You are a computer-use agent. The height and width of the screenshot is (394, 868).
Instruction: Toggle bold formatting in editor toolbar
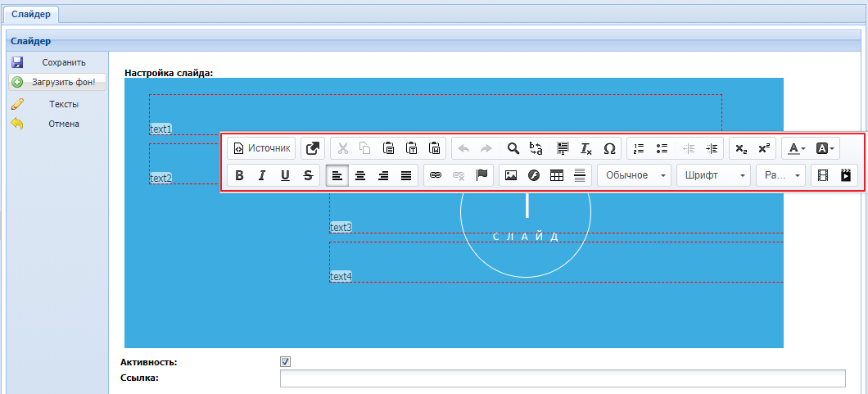240,175
